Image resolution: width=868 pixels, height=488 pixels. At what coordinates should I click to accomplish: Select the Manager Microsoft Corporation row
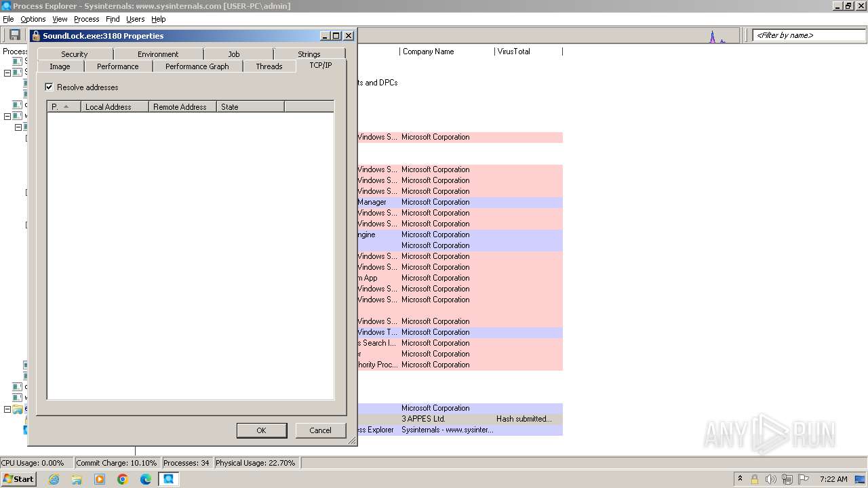pyautogui.click(x=460, y=202)
